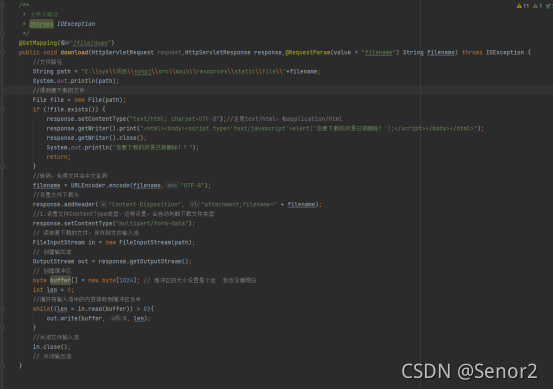Screen dimensions: 553x390
Task: Click the return; statement
Action: click(x=59, y=157)
